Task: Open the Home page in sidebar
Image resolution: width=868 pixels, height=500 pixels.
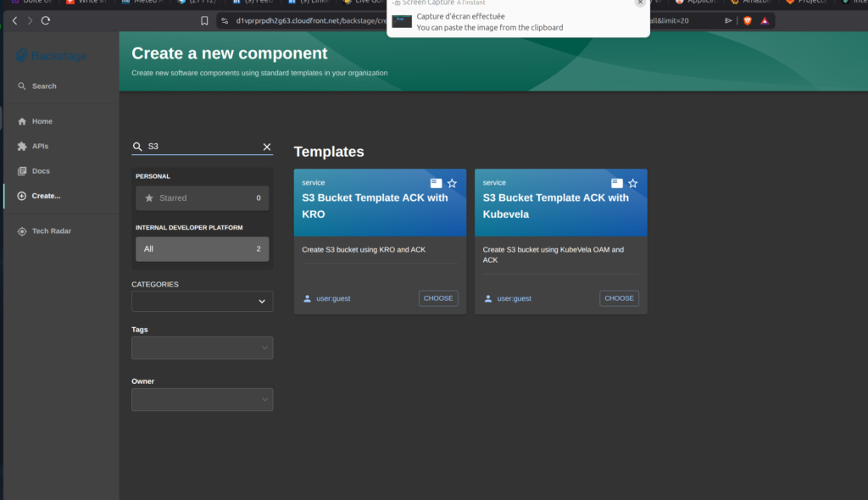Action: click(42, 121)
